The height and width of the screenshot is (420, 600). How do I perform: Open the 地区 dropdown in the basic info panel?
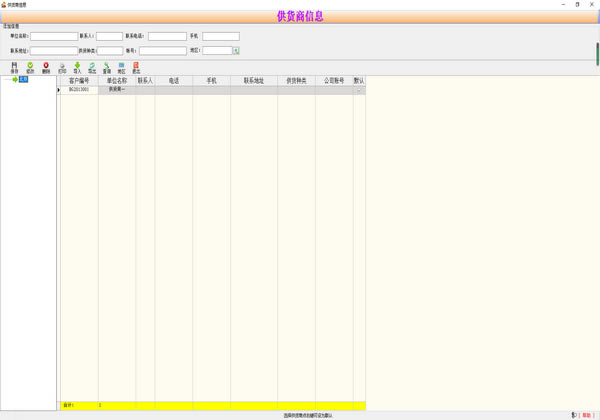[x=217, y=50]
